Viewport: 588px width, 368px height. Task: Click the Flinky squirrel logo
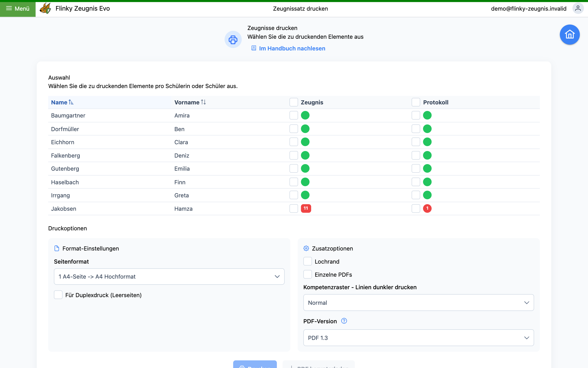[45, 8]
